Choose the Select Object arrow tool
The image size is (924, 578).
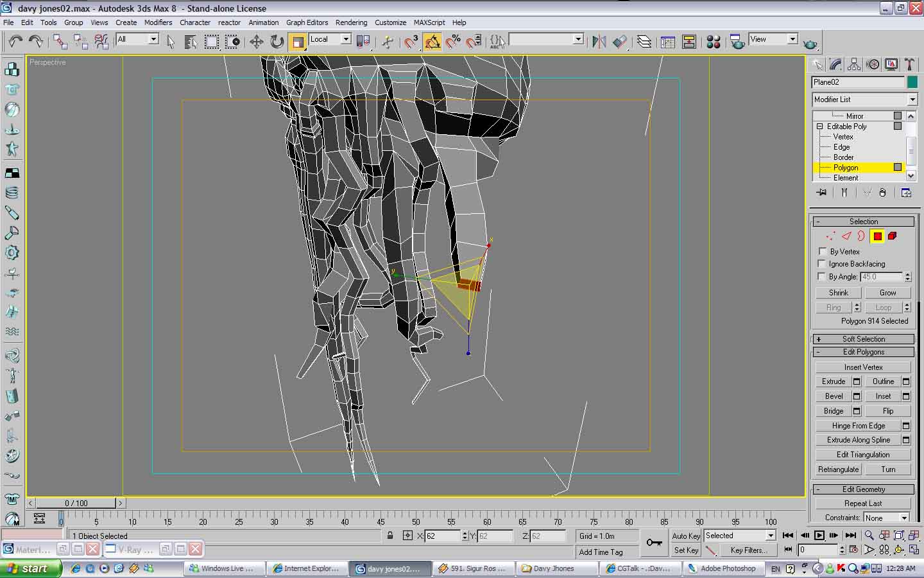[171, 42]
